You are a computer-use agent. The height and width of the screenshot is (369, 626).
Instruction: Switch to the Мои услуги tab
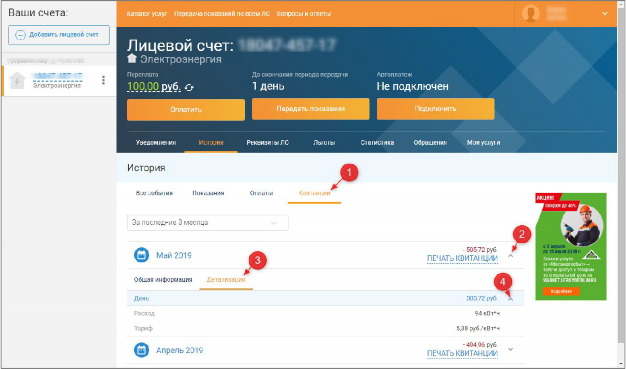(483, 143)
